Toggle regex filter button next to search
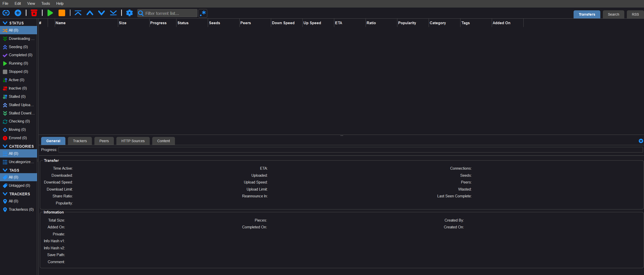The height and width of the screenshot is (275, 644). click(203, 13)
